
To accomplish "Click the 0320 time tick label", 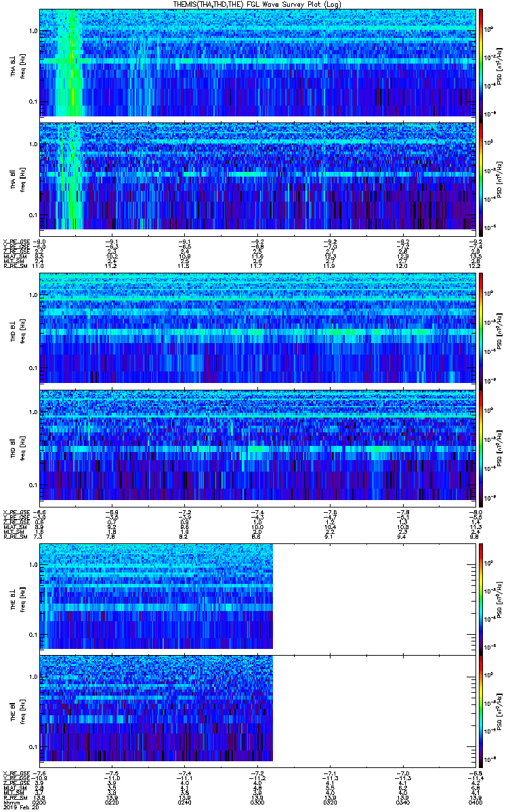I will tap(330, 802).
